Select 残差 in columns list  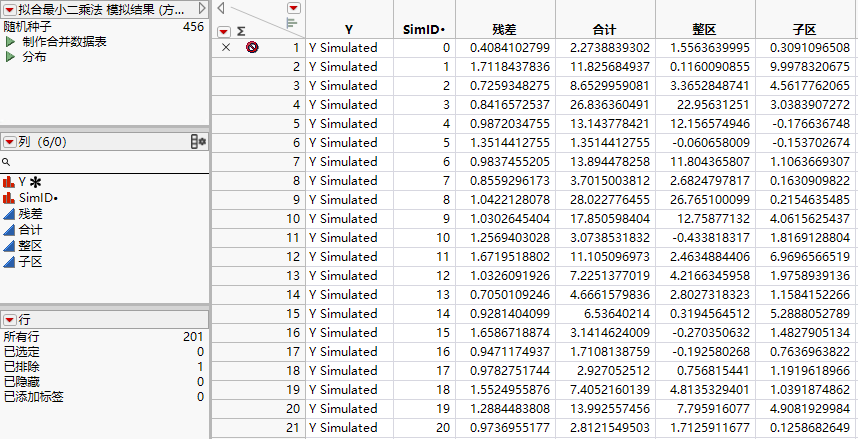click(x=30, y=214)
